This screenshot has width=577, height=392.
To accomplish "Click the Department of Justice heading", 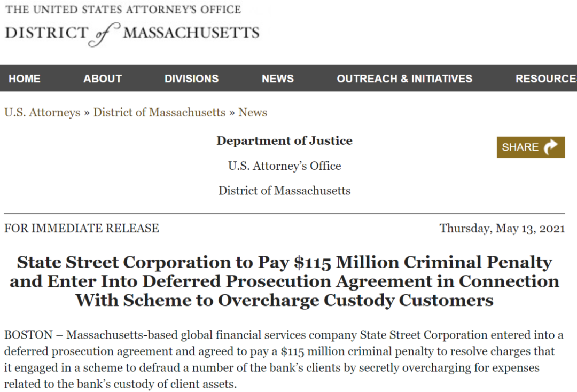I will coord(284,140).
